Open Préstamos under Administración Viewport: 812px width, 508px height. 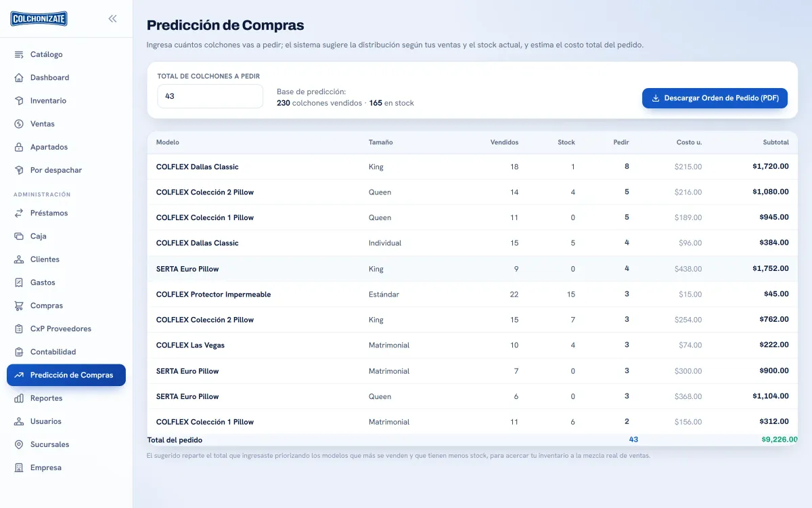(x=66, y=213)
